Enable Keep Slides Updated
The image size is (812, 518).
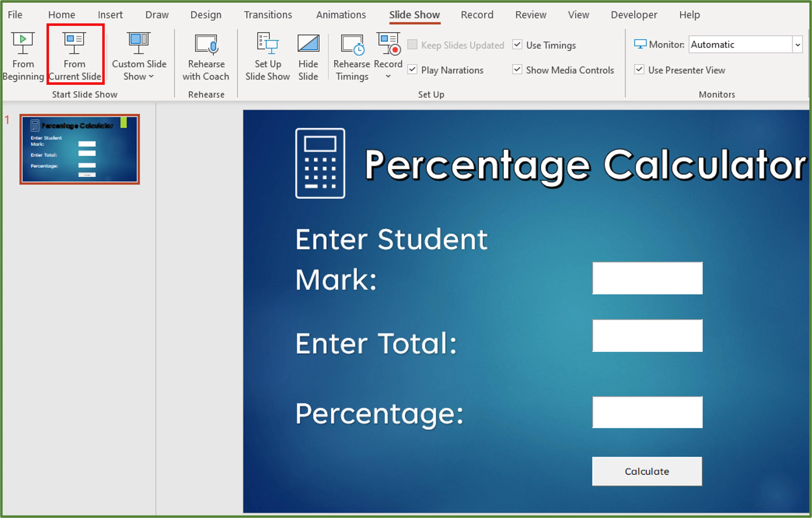412,44
